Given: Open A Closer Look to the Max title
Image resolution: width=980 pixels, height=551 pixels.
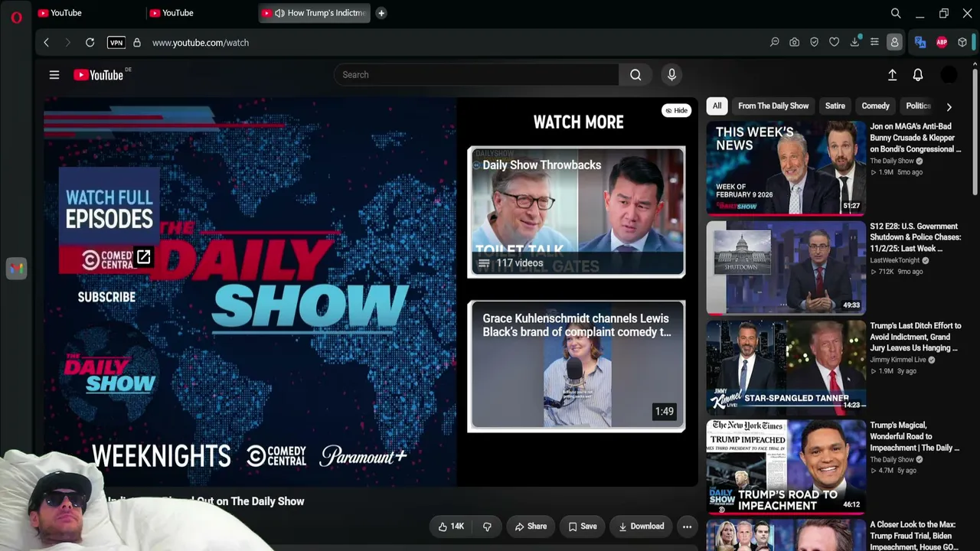Looking at the screenshot, I should (x=914, y=536).
